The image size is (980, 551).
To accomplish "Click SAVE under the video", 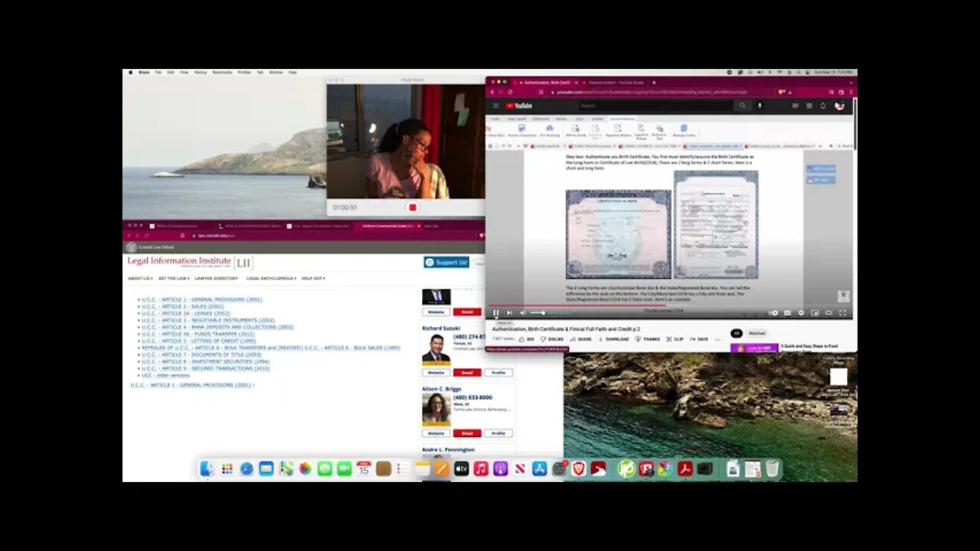I will pyautogui.click(x=699, y=339).
